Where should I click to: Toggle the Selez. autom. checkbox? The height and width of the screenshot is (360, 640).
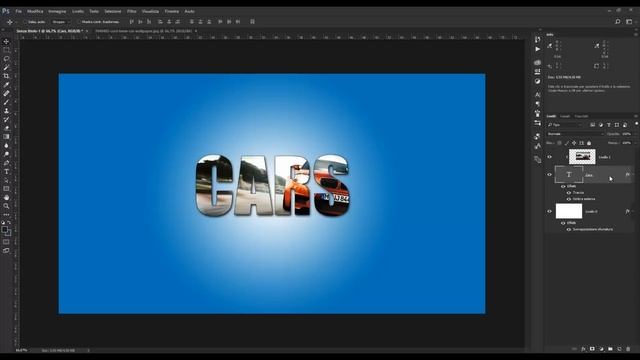(x=25, y=22)
